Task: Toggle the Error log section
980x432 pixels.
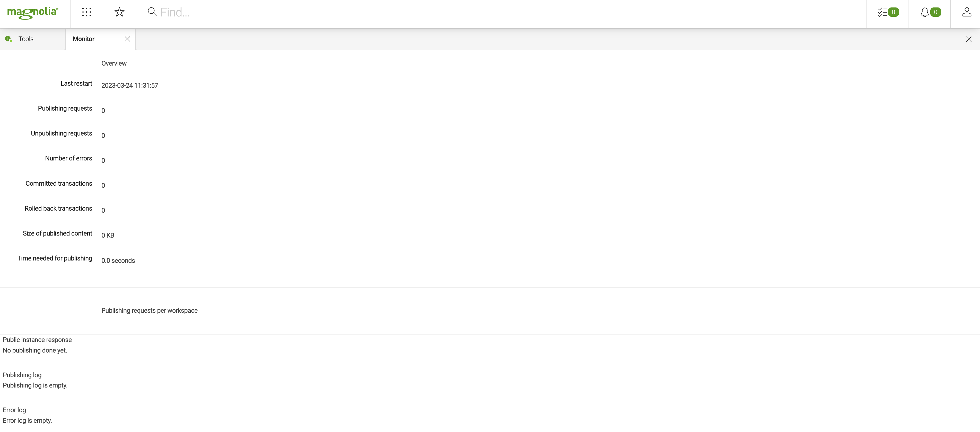Action: click(x=14, y=410)
